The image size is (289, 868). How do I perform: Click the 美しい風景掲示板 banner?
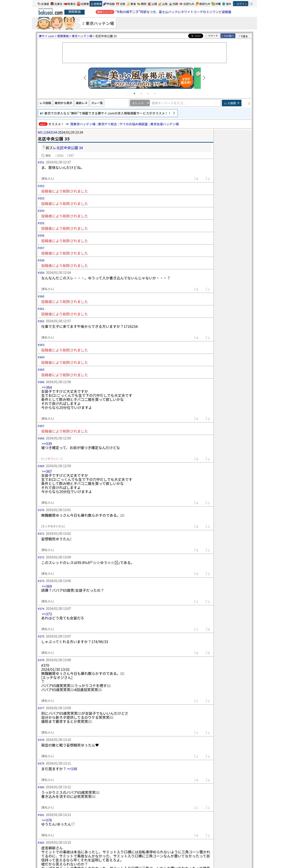point(141,78)
